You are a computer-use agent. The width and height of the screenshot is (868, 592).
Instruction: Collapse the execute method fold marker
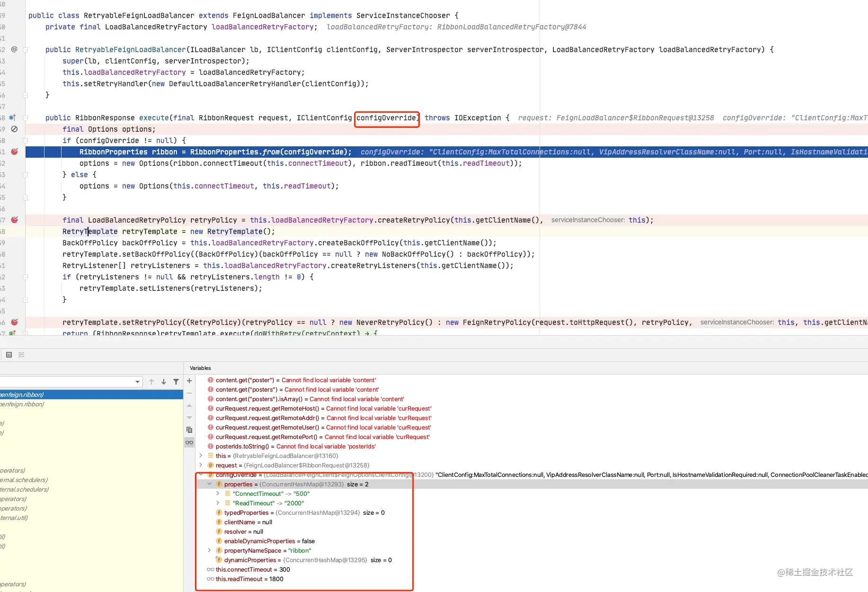pos(26,117)
